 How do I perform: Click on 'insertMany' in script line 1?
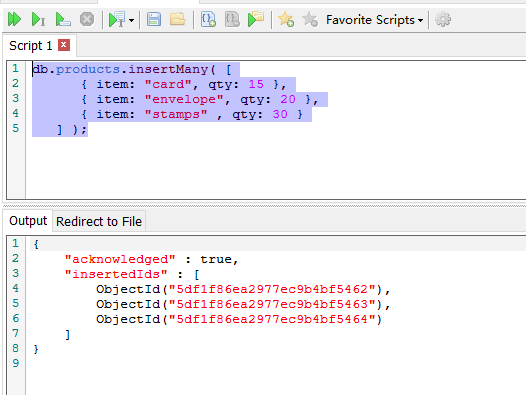(168, 69)
